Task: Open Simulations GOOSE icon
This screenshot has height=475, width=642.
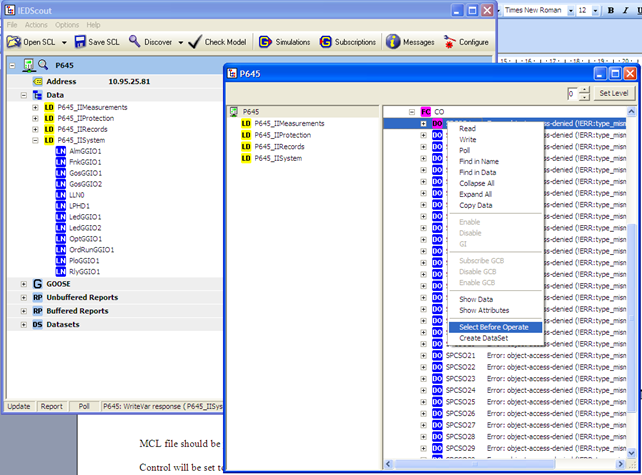Action: (x=265, y=42)
